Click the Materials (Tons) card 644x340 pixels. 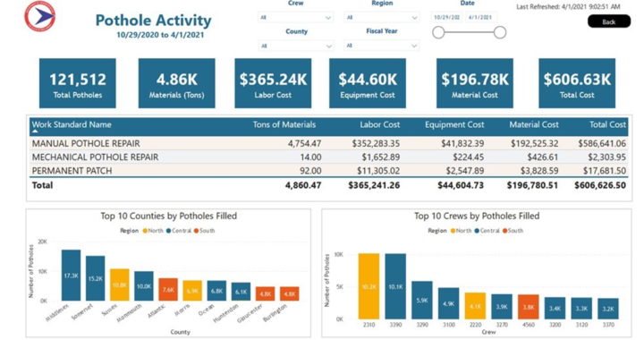click(x=176, y=83)
